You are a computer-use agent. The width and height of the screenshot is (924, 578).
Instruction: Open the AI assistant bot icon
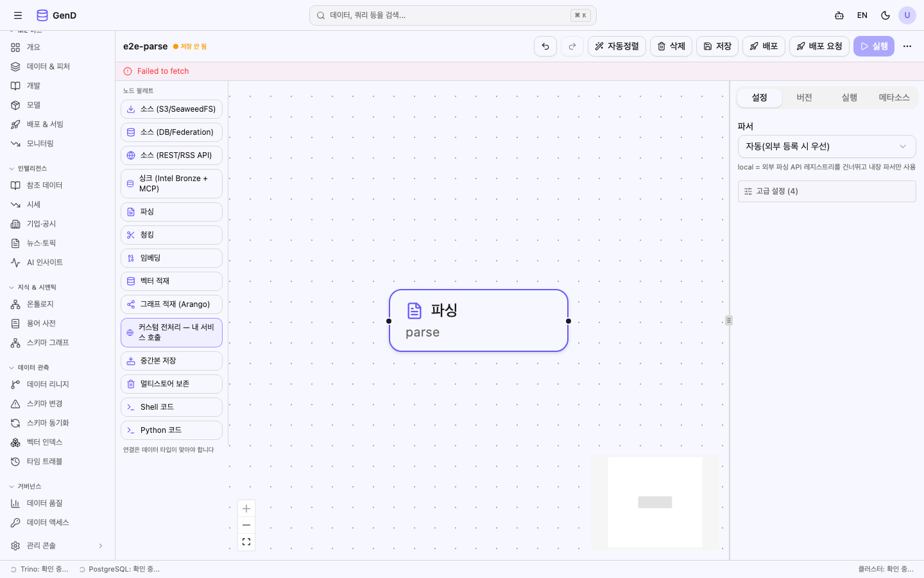839,15
